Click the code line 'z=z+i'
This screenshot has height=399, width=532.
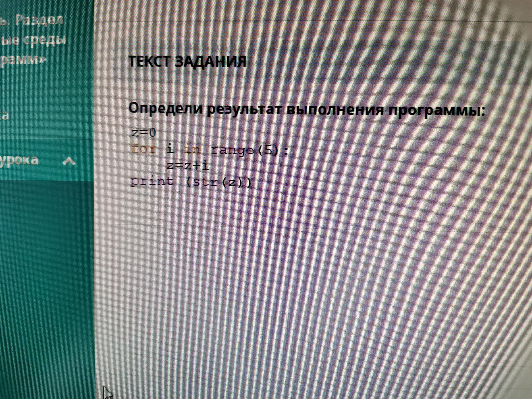point(188,165)
